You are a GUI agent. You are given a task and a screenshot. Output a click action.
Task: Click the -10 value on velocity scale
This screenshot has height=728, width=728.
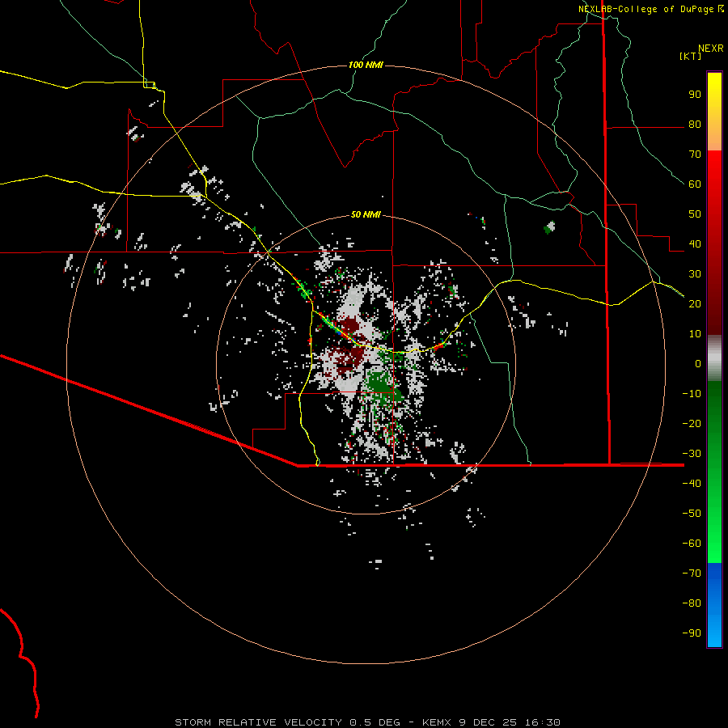click(692, 394)
